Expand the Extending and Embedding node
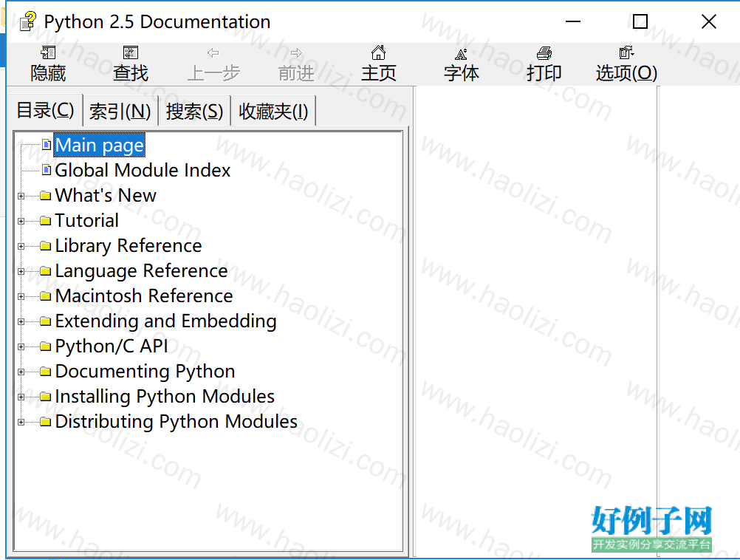The width and height of the screenshot is (740, 560). coord(21,321)
